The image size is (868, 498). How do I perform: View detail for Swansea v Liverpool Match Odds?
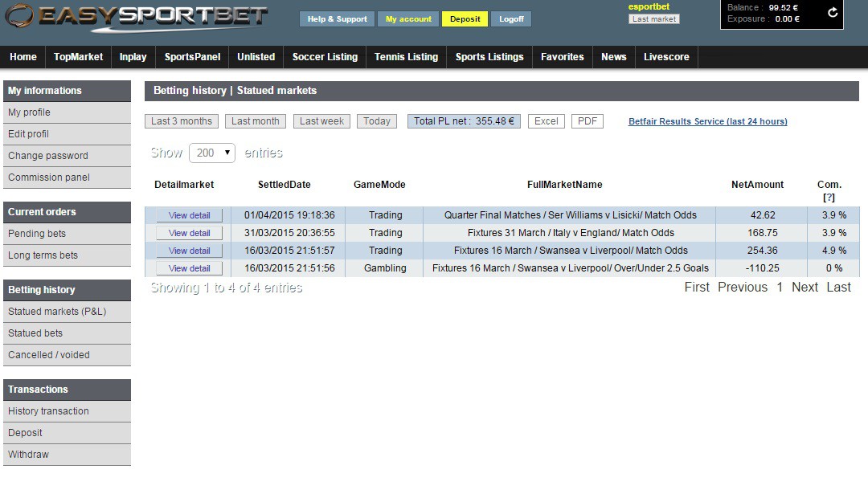(x=190, y=251)
